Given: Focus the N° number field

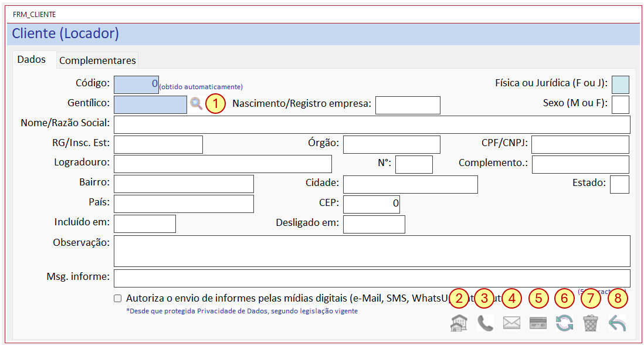Looking at the screenshot, I should (414, 165).
